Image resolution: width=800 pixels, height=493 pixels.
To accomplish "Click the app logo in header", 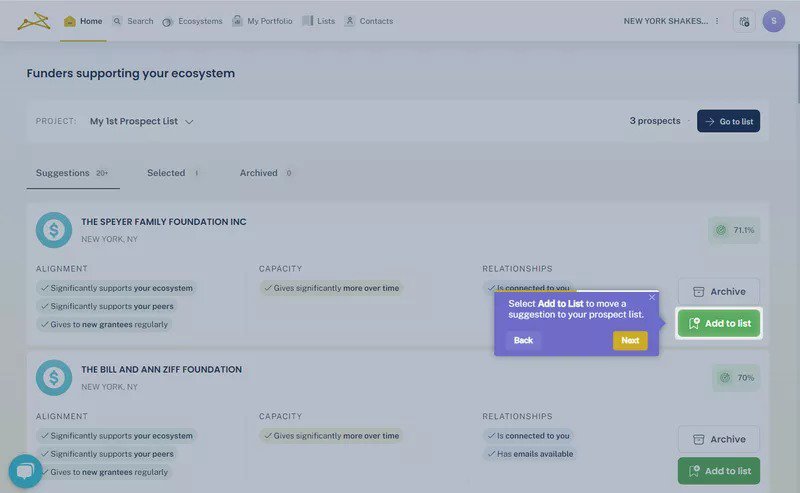I will pyautogui.click(x=32, y=21).
